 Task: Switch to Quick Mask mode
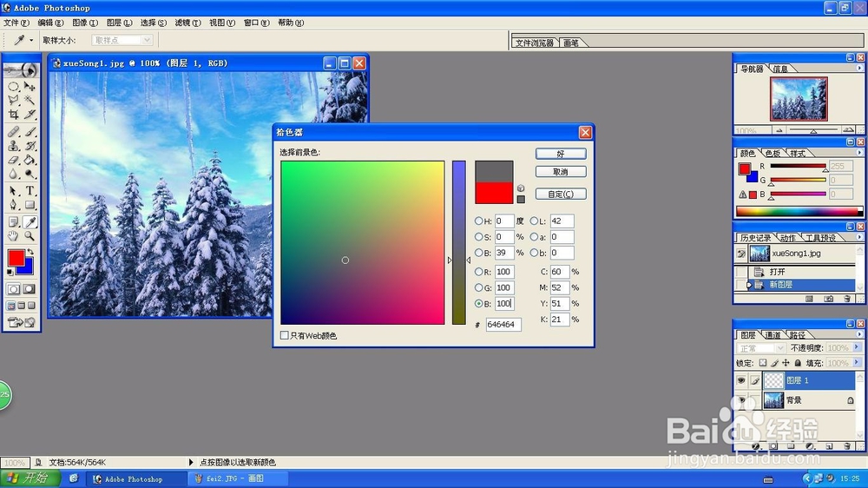tap(30, 289)
